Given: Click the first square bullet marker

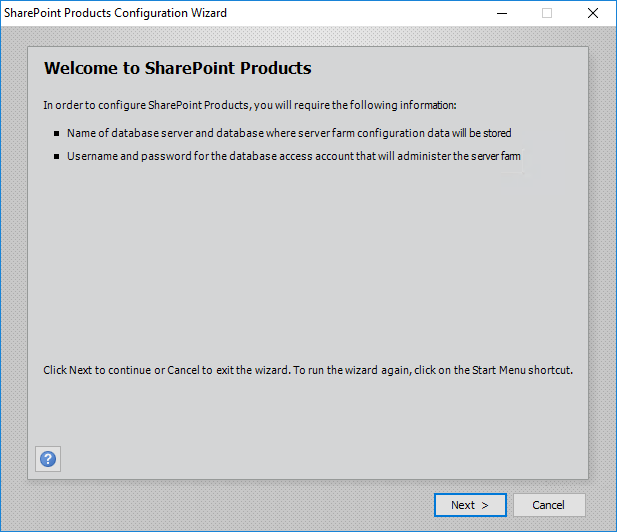Looking at the screenshot, I should coord(57,133).
